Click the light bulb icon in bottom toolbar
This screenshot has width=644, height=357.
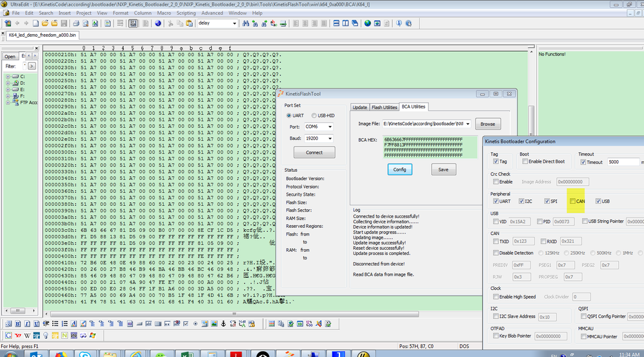point(46,336)
